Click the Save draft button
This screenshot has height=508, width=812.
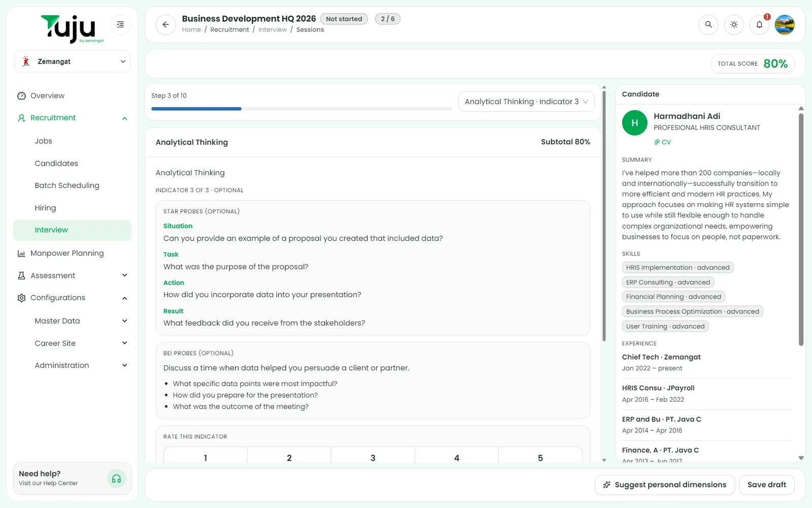[x=766, y=485]
